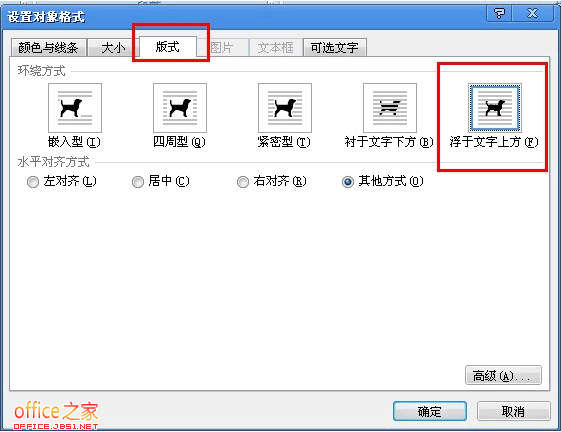Confirm with the 确定 button
Image resolution: width=561 pixels, height=432 pixels.
(x=430, y=411)
